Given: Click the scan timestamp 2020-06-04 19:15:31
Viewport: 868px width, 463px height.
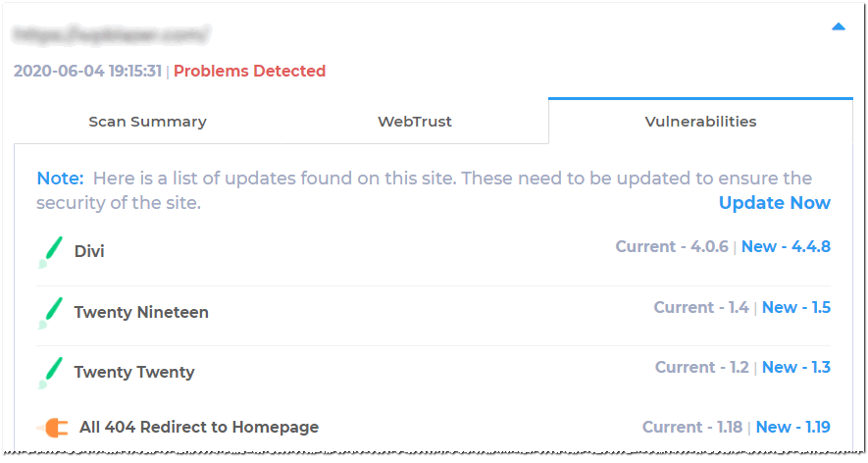Looking at the screenshot, I should coord(87,71).
